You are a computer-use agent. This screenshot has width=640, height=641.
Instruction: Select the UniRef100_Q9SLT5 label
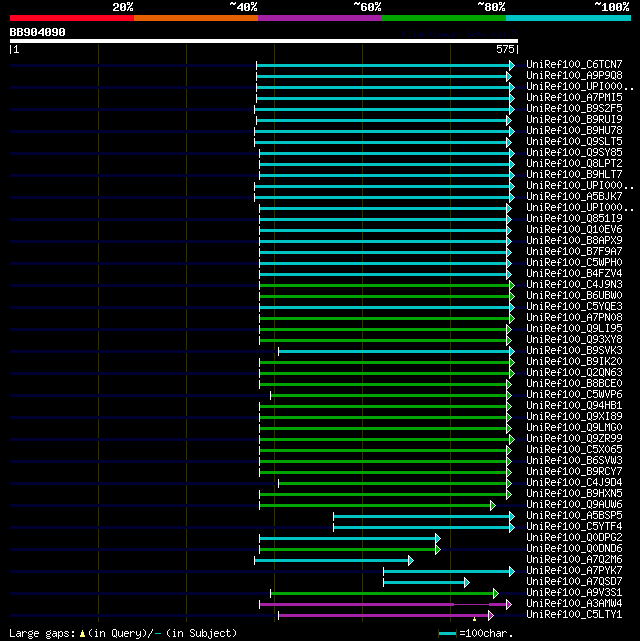coord(574,142)
